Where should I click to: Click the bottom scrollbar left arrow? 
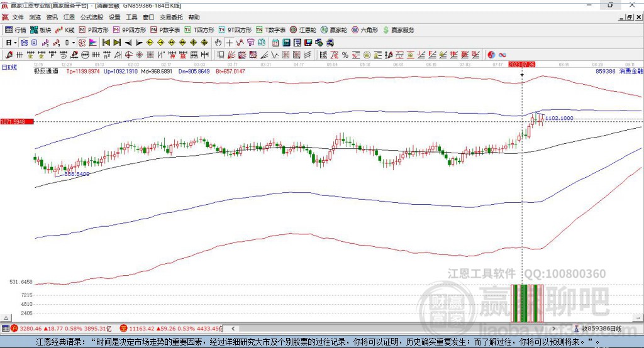[x=233, y=329]
